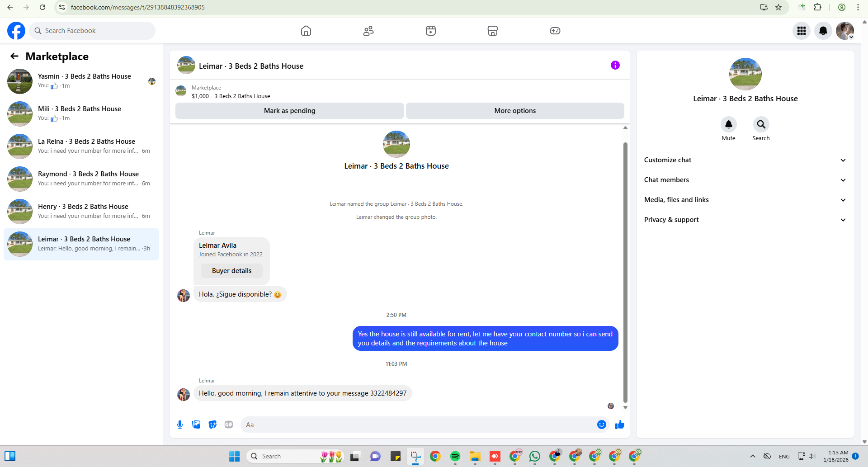Open Henry · 3 Beds 2 Baths House chat

(81, 212)
